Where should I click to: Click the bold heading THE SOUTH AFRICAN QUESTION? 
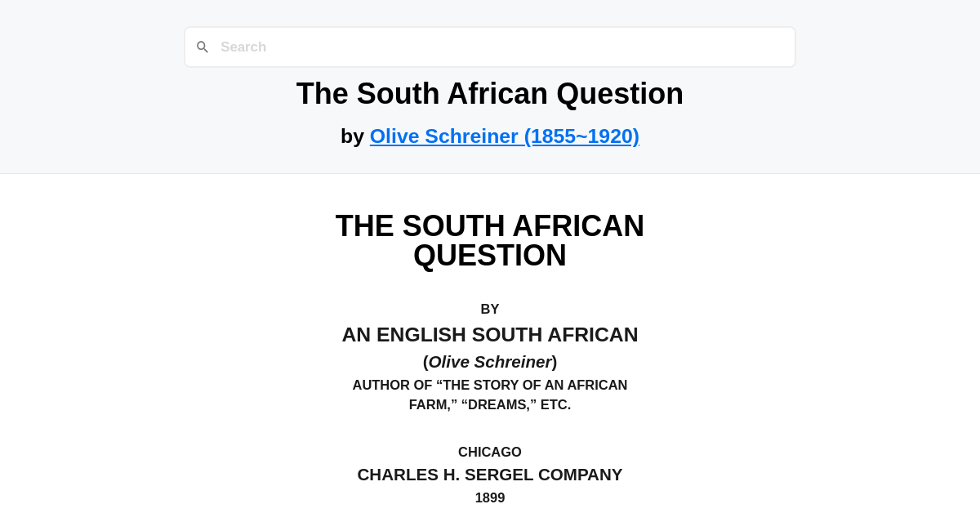point(489,240)
